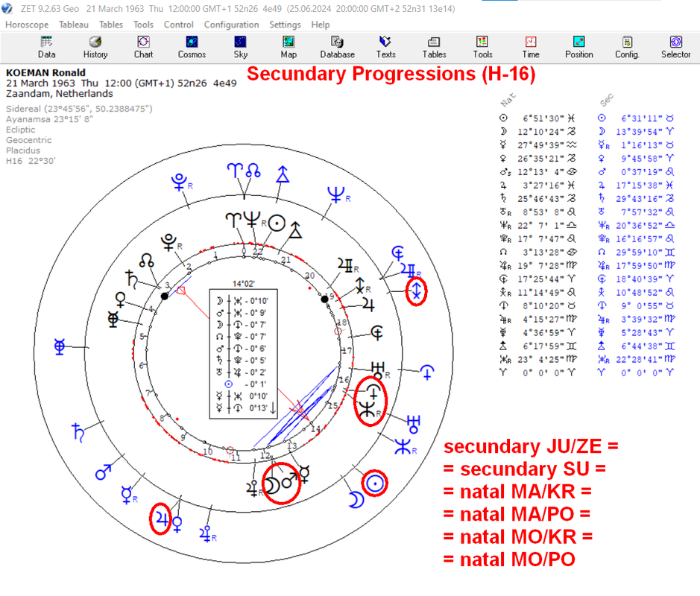The height and width of the screenshot is (596, 700).
Task: Click the 14°02' label above aspect list
Action: click(x=244, y=284)
